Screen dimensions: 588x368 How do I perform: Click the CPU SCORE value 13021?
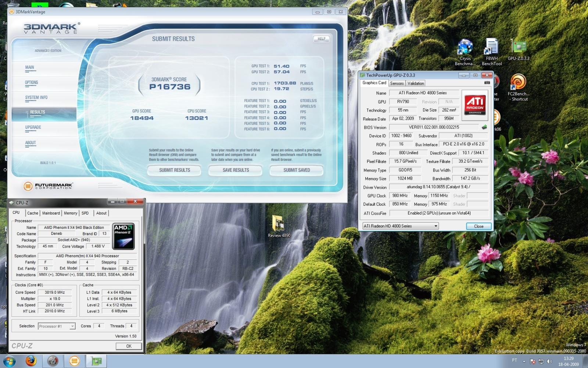197,118
